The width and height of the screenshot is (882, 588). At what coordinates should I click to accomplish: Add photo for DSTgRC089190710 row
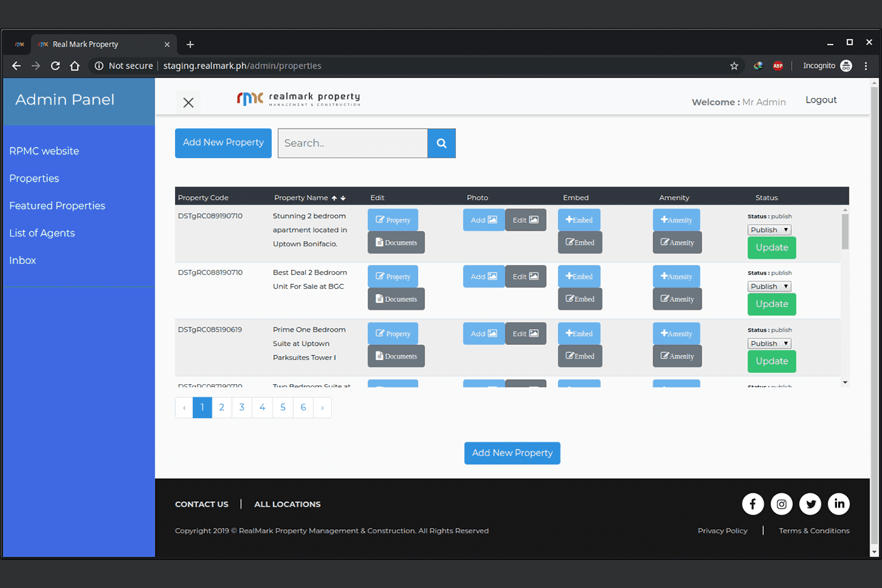click(483, 220)
